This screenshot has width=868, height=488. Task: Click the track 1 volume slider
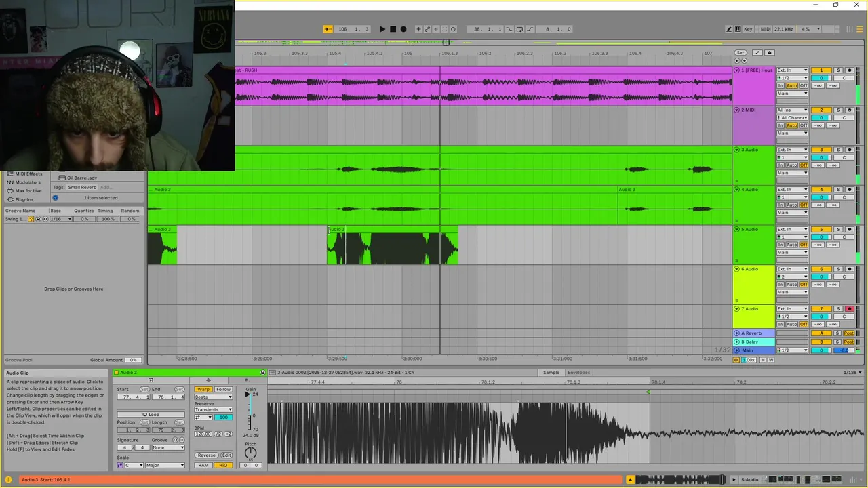tap(821, 78)
